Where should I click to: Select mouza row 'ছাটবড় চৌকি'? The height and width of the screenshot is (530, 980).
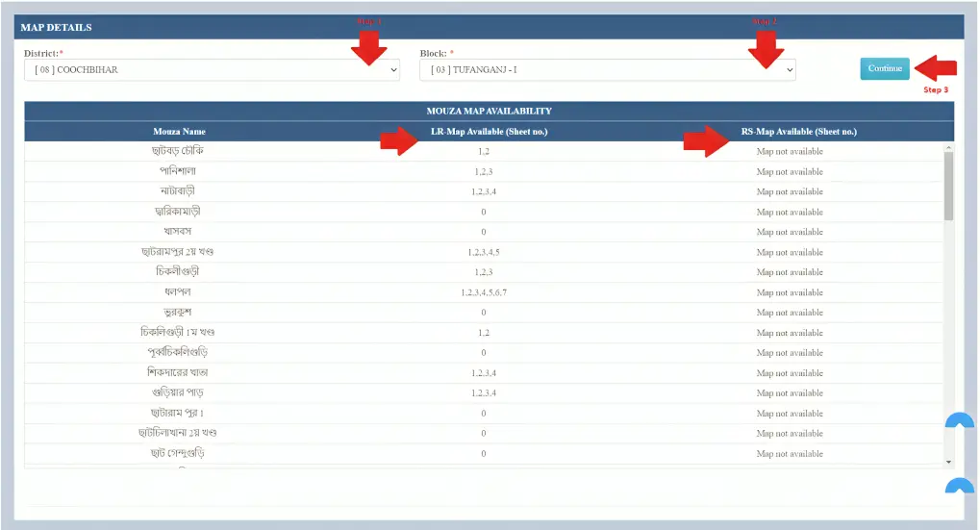483,151
